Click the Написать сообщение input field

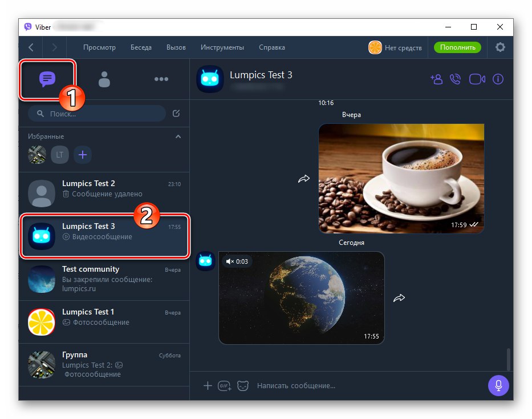pos(368,386)
